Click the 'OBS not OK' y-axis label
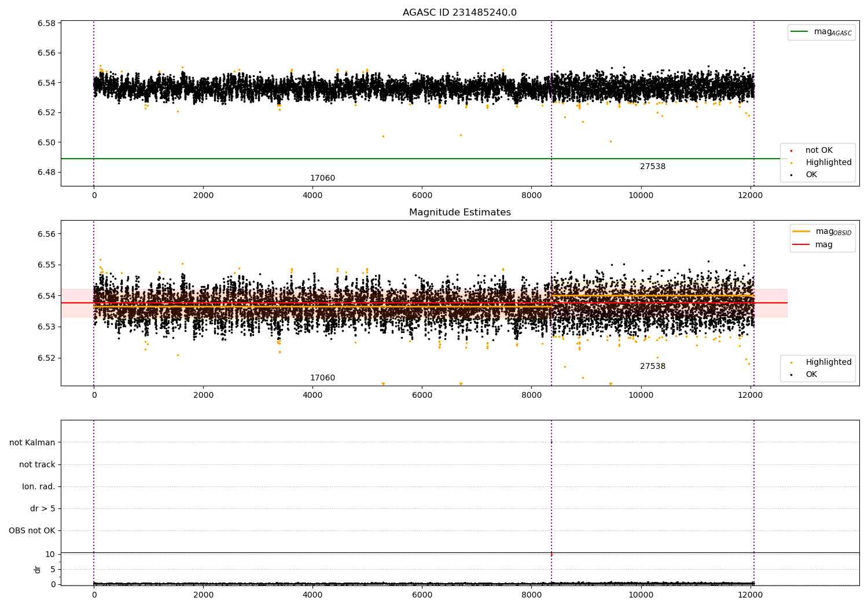Viewport: 868px width, 608px height. 32,530
